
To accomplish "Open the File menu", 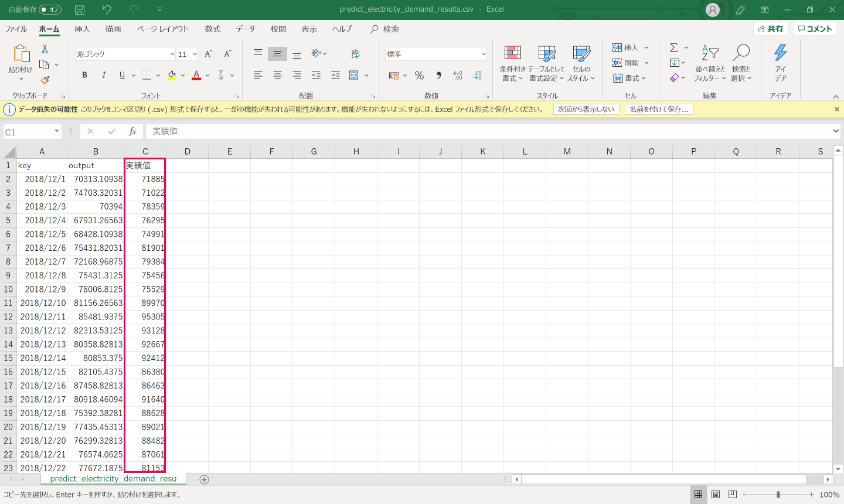I will [16, 29].
